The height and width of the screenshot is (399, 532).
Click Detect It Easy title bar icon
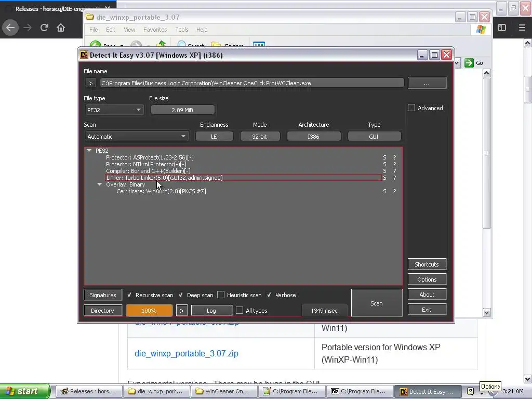coord(84,55)
